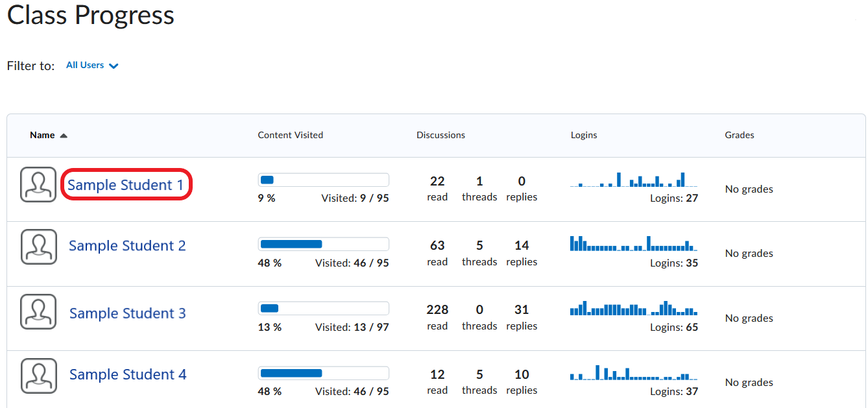Toggle the Name column sort arrow

(x=64, y=135)
